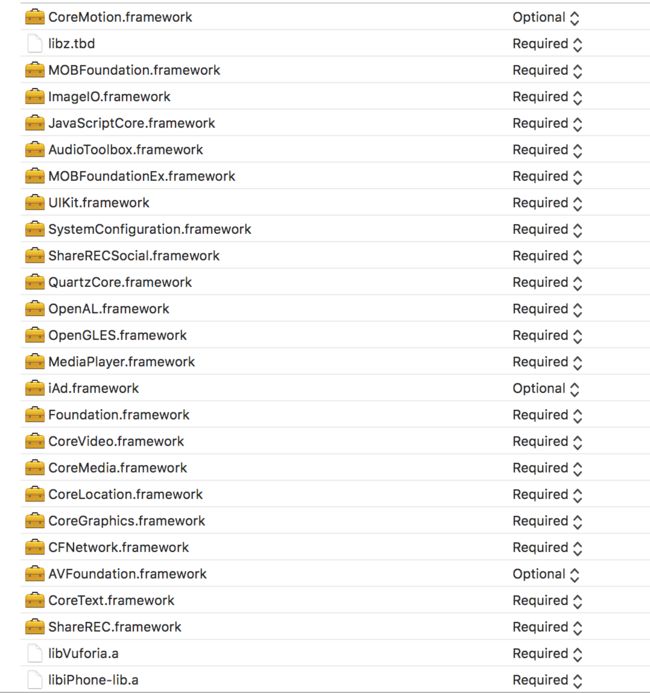Viewport: 650px width, 693px height.
Task: Select the ShareREC.framework row name
Action: tap(115, 627)
